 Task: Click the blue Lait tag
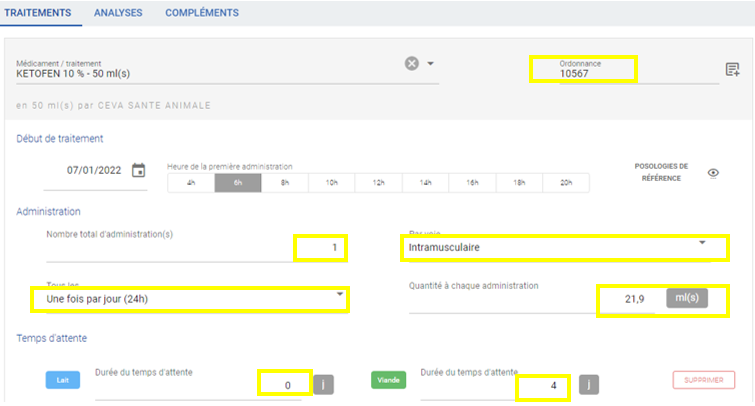[x=63, y=380]
